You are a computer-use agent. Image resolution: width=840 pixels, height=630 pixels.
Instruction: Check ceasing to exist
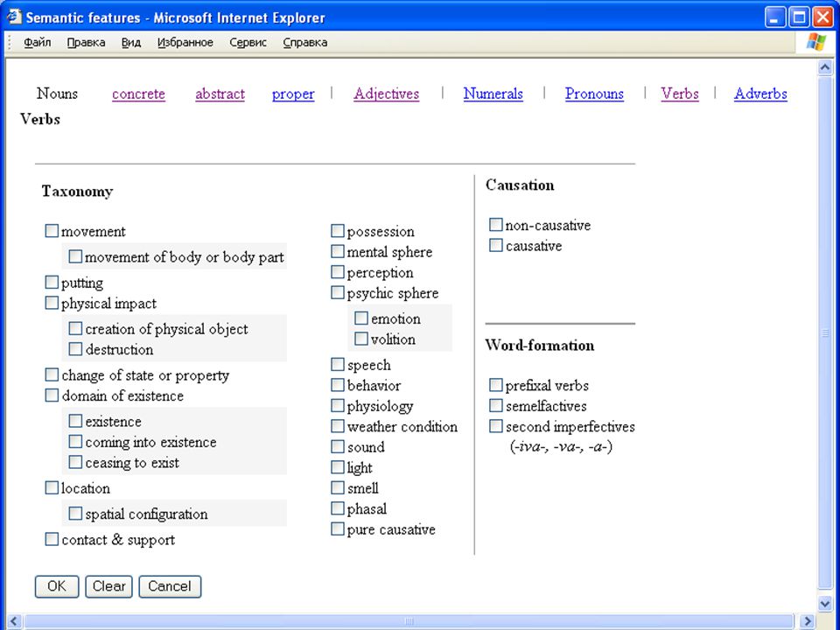point(75,462)
